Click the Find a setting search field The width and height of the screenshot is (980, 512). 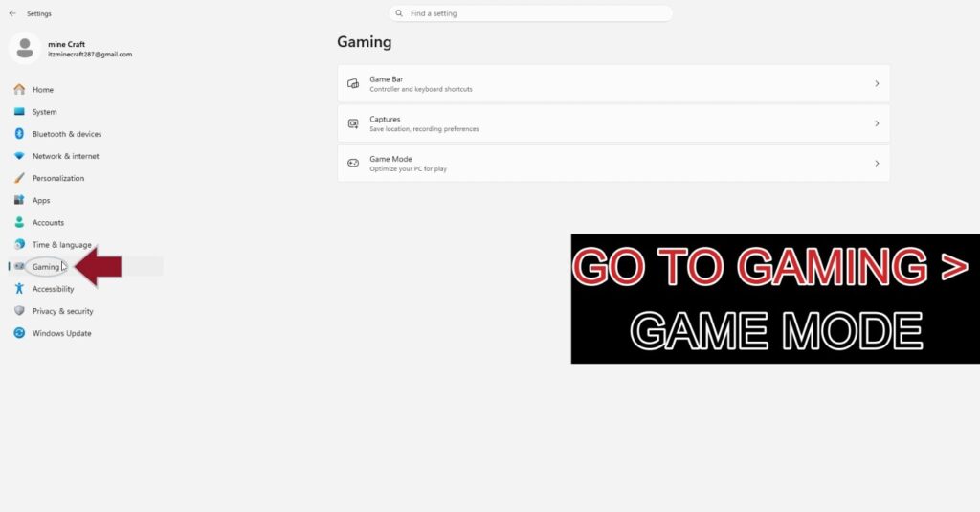coord(530,13)
